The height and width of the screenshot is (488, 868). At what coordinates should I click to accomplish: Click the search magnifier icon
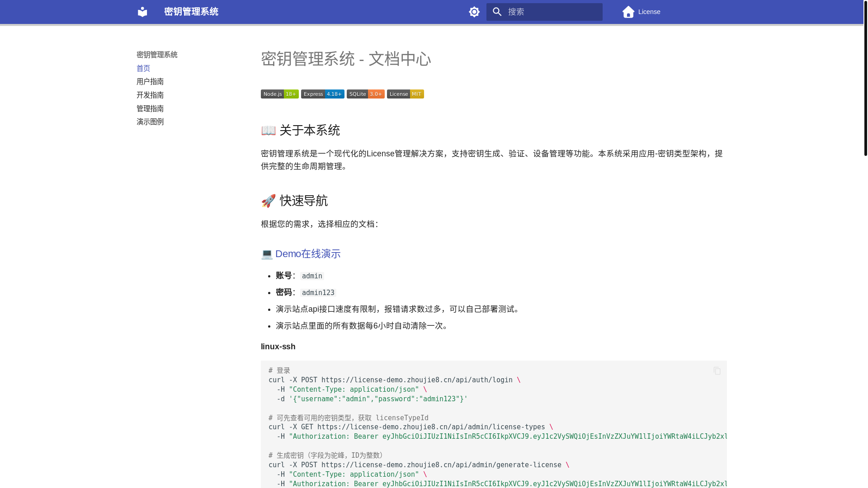tap(497, 12)
